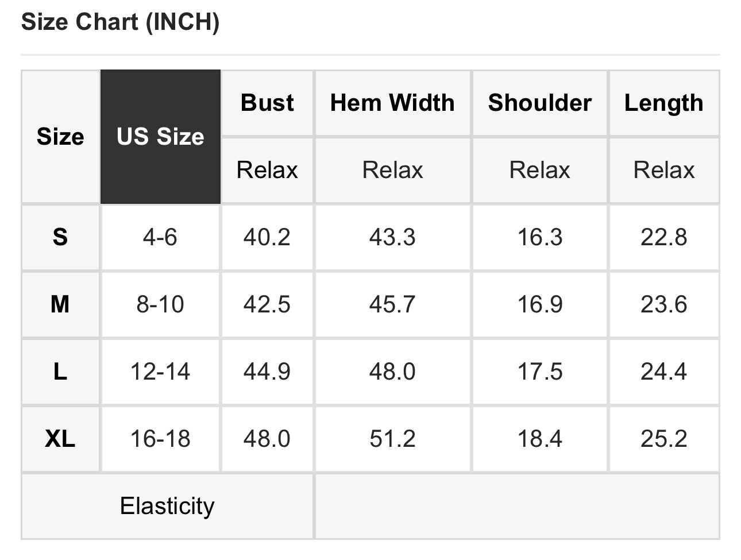Click US size 16-18 cell

(x=160, y=439)
